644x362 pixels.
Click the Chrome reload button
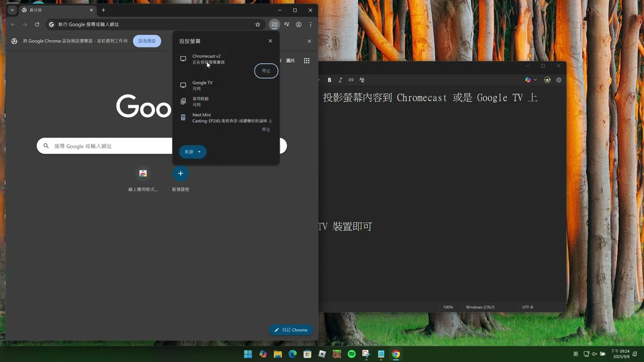click(x=37, y=24)
